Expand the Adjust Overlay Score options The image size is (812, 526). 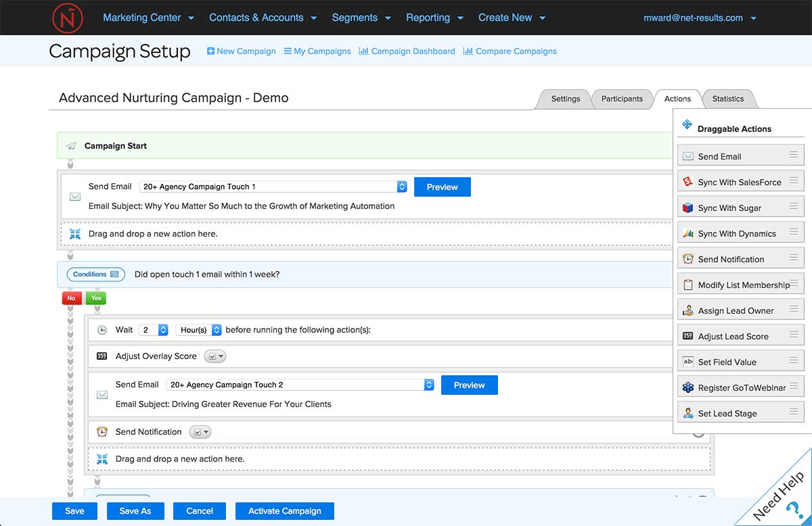click(215, 356)
